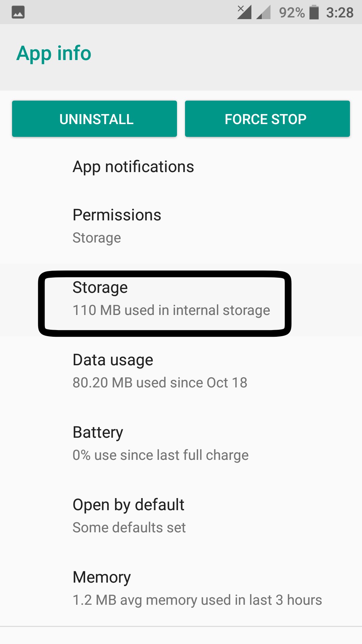Tap the 92% battery percentage text
362x644 pixels.
292,13
